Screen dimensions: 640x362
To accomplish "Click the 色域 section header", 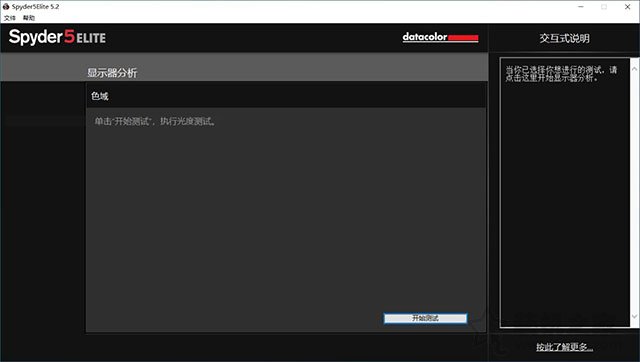I will (286, 96).
